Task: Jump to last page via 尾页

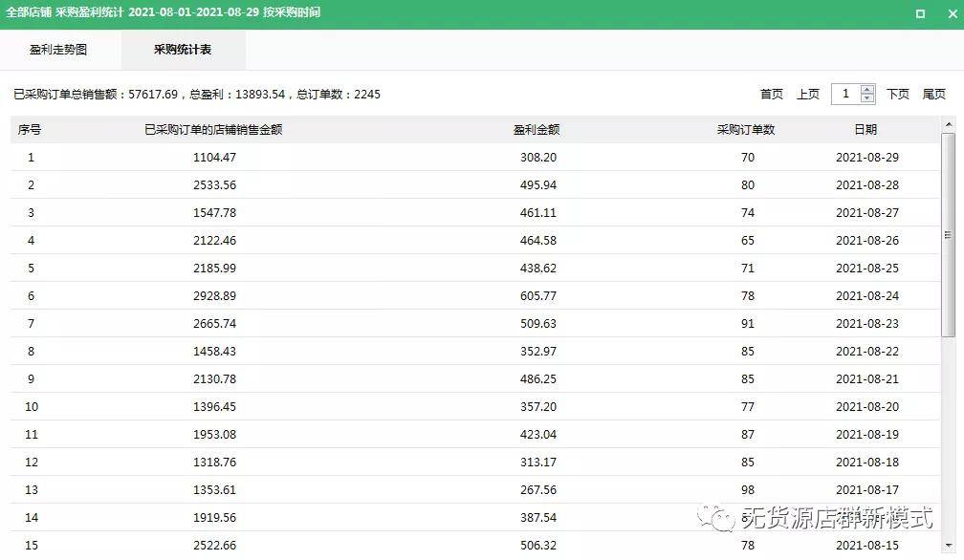Action: [x=933, y=94]
